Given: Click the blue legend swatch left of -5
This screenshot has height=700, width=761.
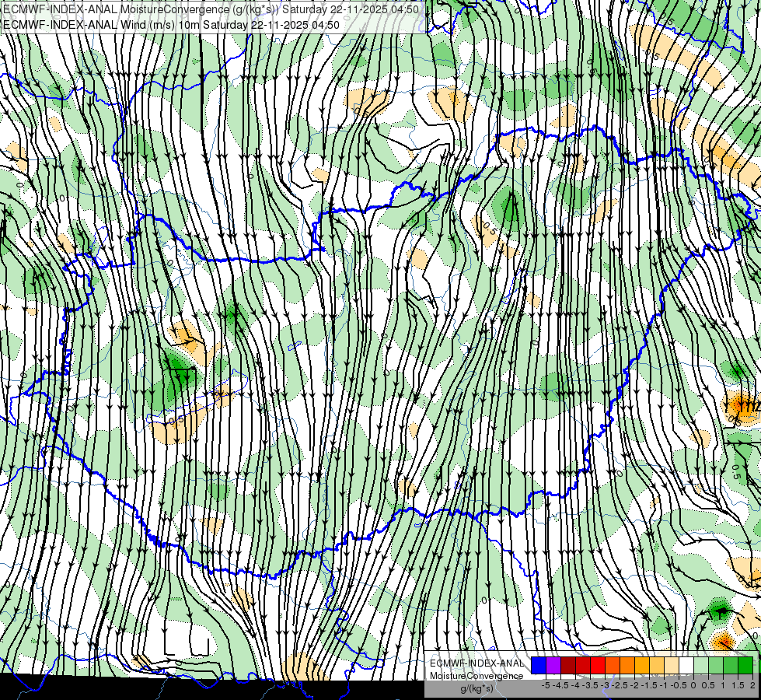Looking at the screenshot, I should pos(539,665).
